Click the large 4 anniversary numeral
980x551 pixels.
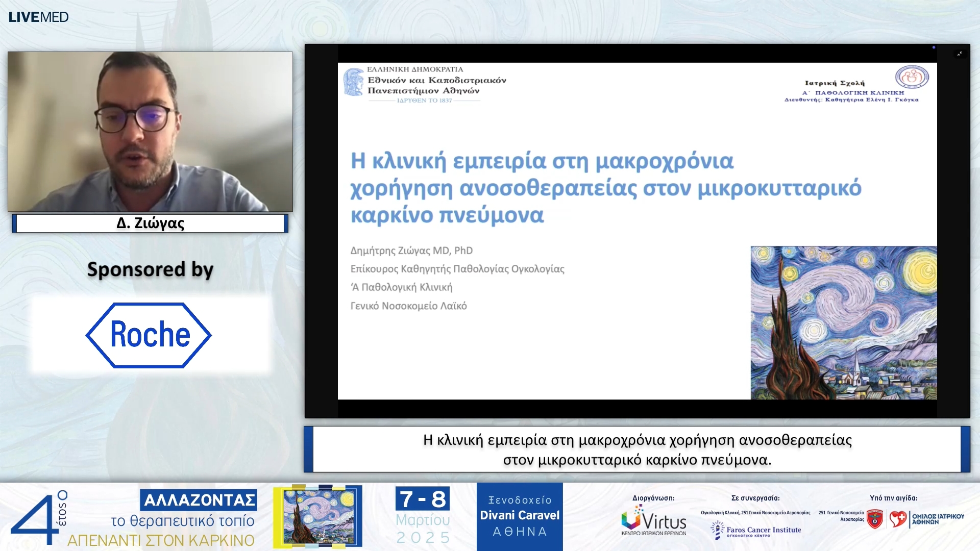pos(35,519)
